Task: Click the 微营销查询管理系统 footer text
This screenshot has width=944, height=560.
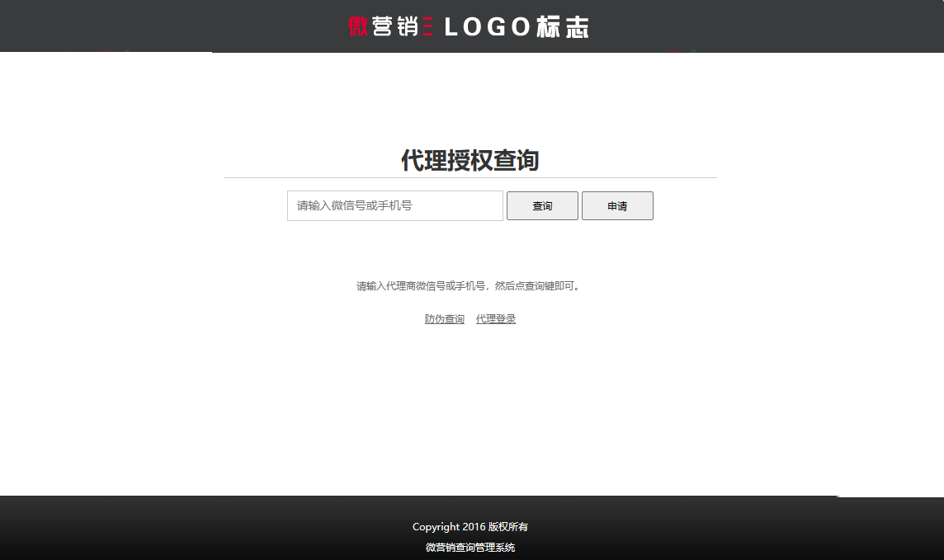Action: click(470, 548)
